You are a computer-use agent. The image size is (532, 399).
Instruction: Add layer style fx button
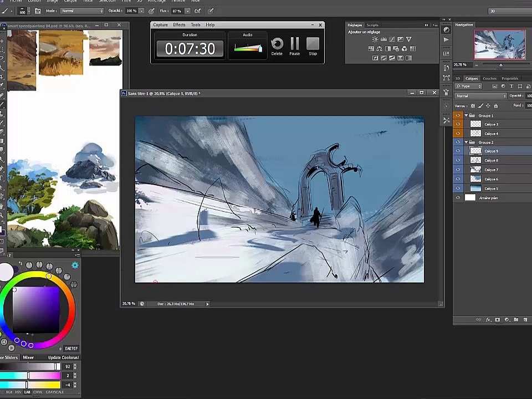click(488, 320)
